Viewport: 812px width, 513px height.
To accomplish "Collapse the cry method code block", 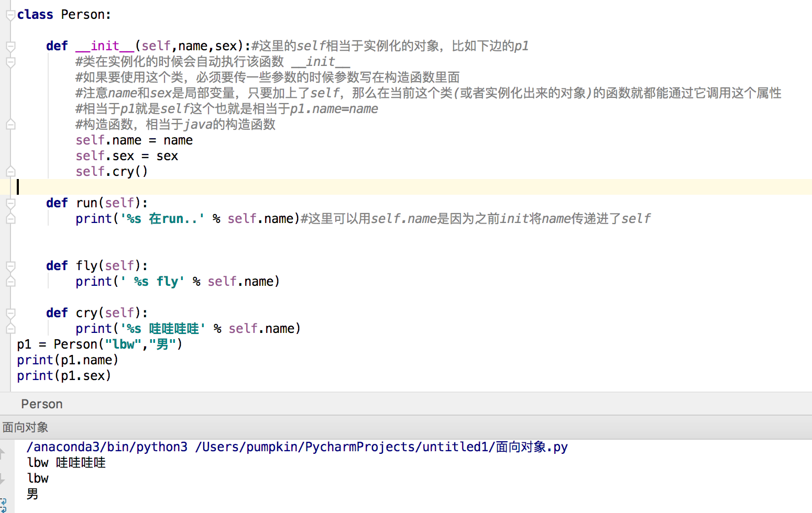I will coord(10,313).
